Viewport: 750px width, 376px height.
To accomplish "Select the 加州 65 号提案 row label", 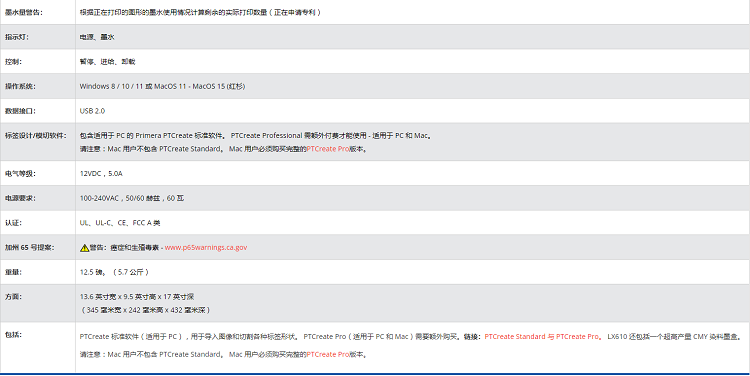I will click(x=30, y=247).
